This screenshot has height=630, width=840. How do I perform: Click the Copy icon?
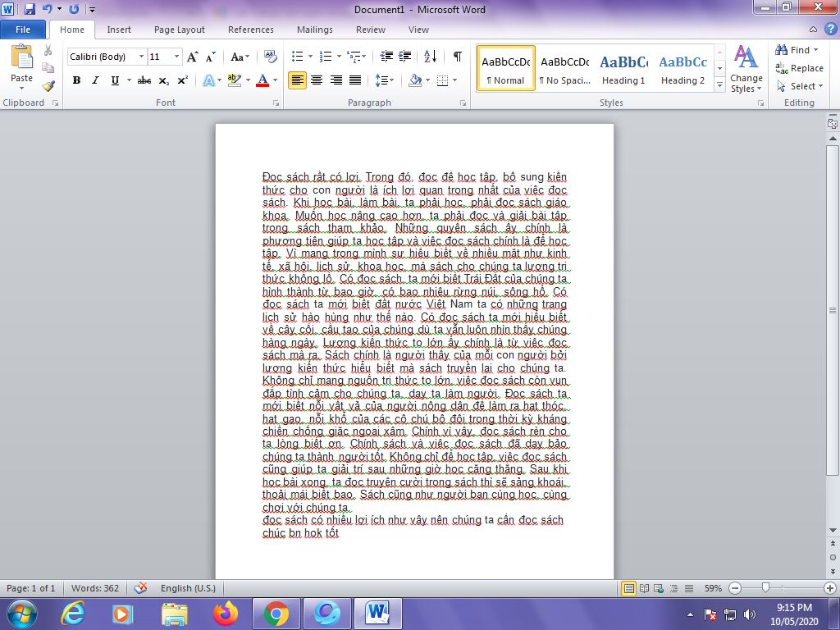[x=48, y=68]
